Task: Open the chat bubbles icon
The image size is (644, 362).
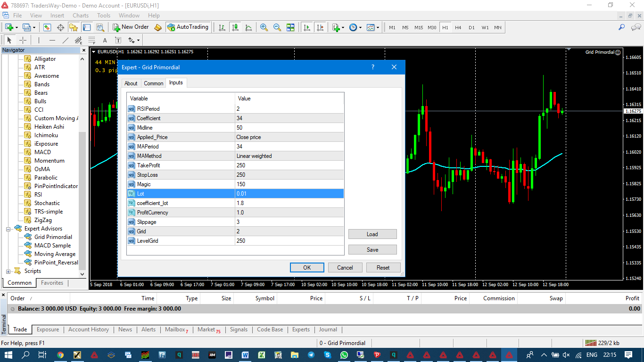Action: click(x=636, y=27)
